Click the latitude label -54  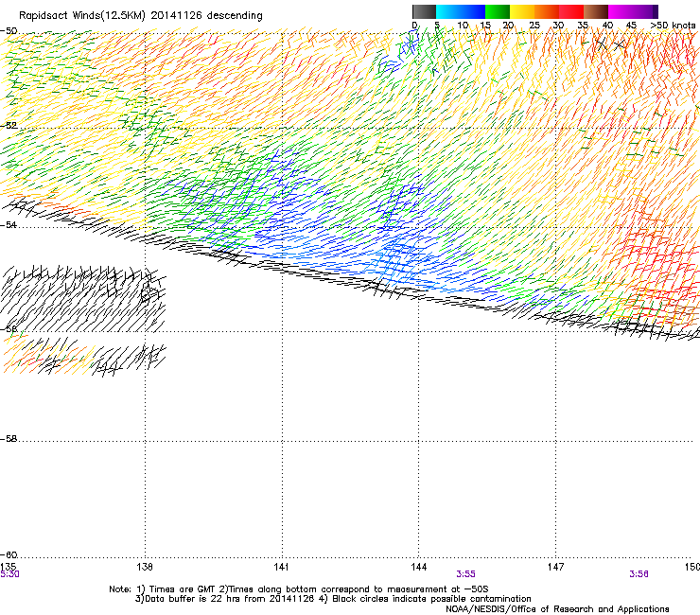[x=9, y=225]
